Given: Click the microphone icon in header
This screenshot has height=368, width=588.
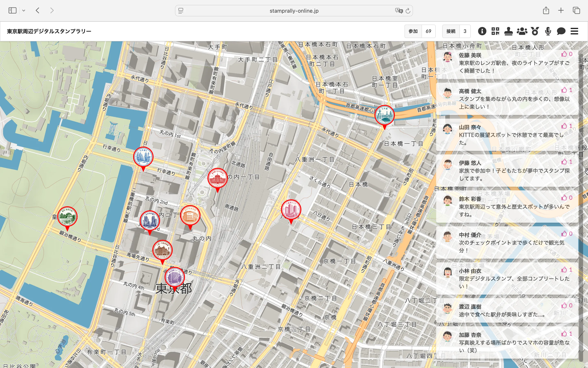Looking at the screenshot, I should click(548, 31).
